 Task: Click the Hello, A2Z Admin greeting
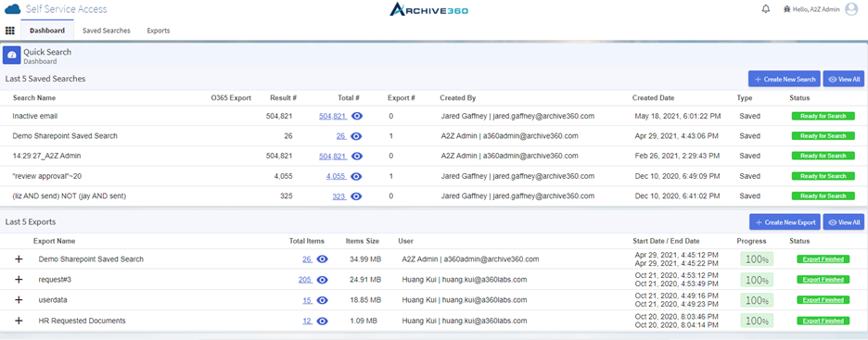point(816,9)
